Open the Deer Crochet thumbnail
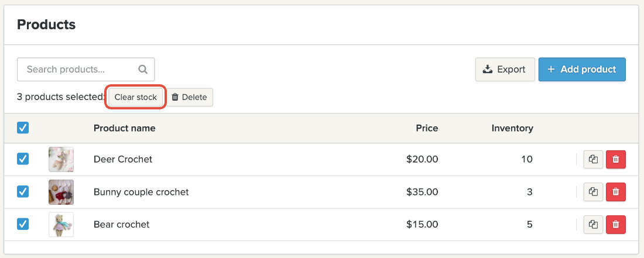Viewport: 644px width, 258px height. pyautogui.click(x=61, y=159)
